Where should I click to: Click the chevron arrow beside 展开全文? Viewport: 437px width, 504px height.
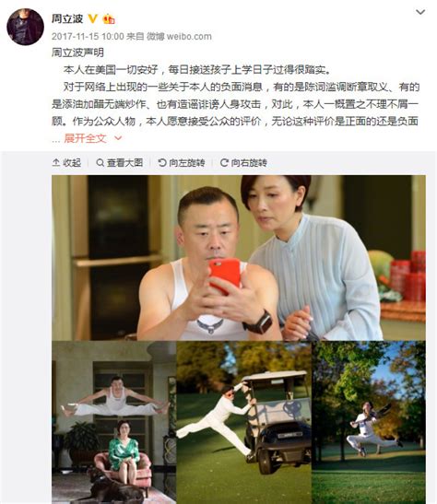click(118, 138)
